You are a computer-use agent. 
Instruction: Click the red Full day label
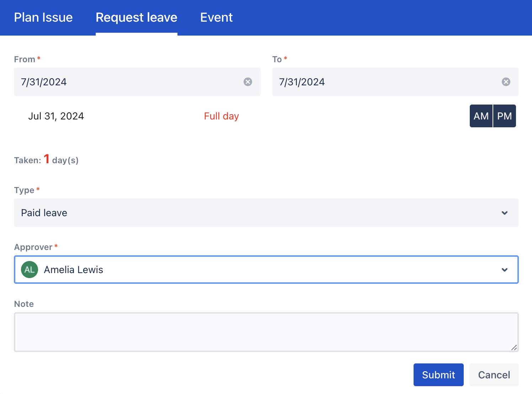coord(221,116)
